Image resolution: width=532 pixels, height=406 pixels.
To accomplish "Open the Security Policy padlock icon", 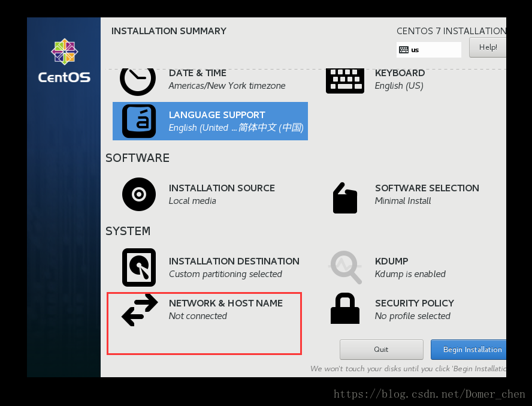I will click(x=344, y=308).
